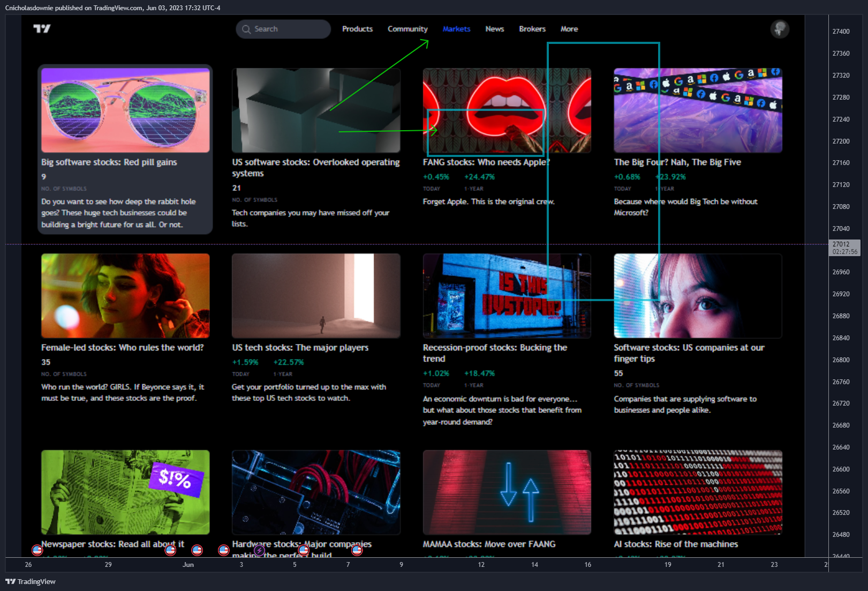Open 'Software stocks: US companies at our finger tips'
Image resolution: width=868 pixels, height=591 pixels.
689,353
